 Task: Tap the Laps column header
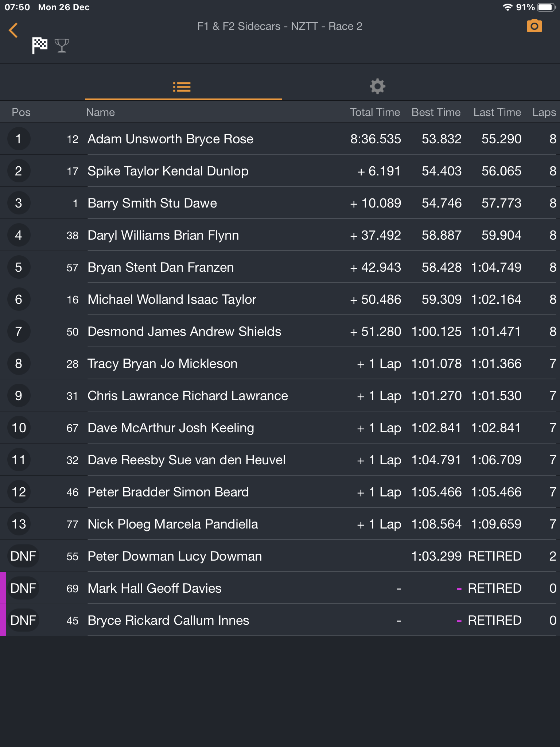point(544,112)
